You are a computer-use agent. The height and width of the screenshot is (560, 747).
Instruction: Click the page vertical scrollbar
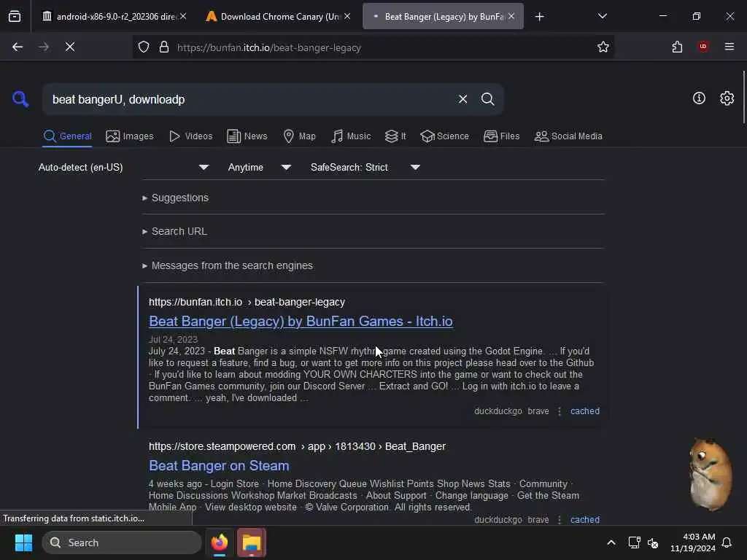point(743,98)
